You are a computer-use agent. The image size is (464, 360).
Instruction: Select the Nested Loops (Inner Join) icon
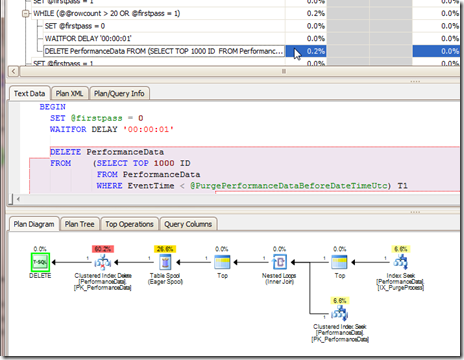[279, 262]
